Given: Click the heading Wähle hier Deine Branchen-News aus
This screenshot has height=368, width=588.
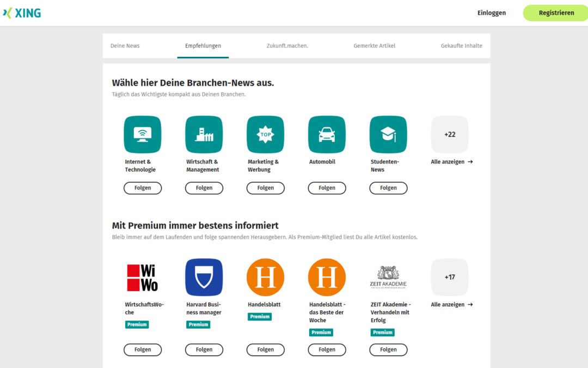Looking at the screenshot, I should [x=193, y=83].
